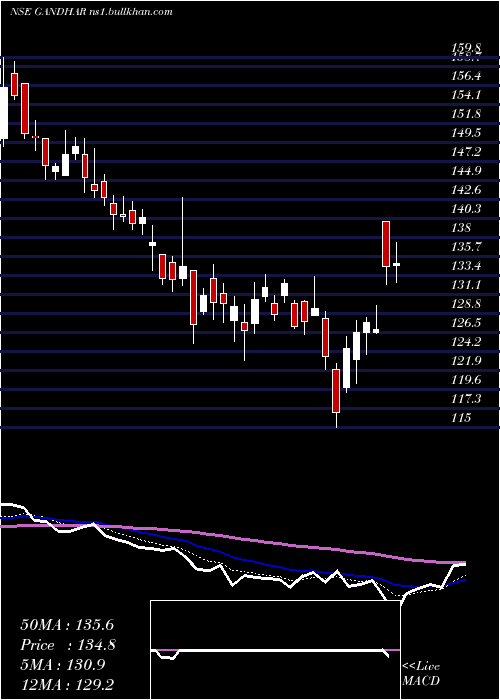Click the 50MA : 135.6 readout

67,625
